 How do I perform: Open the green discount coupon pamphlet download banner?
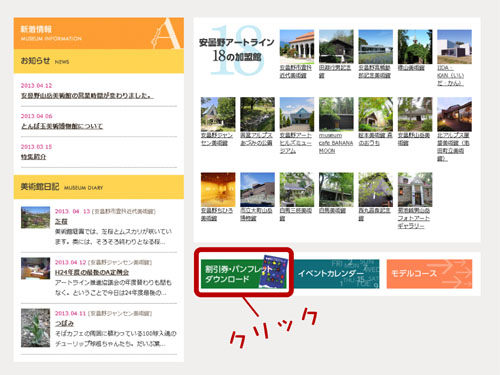click(244, 274)
